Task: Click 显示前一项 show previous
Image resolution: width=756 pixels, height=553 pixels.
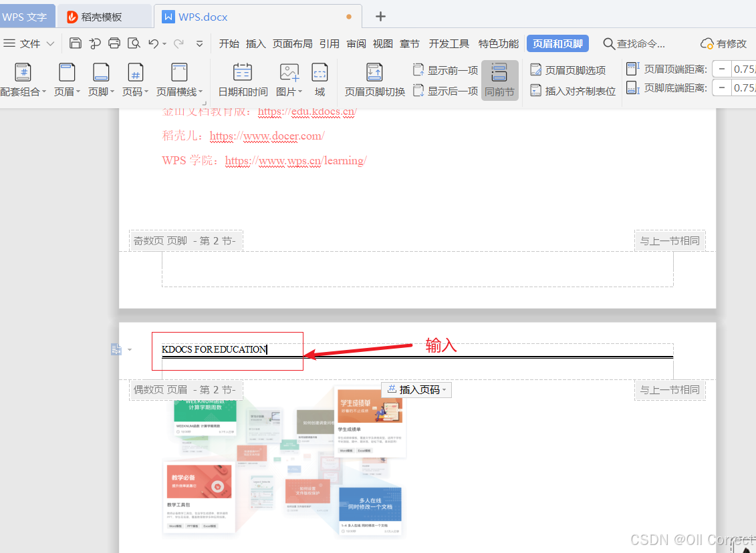Action: [x=445, y=70]
